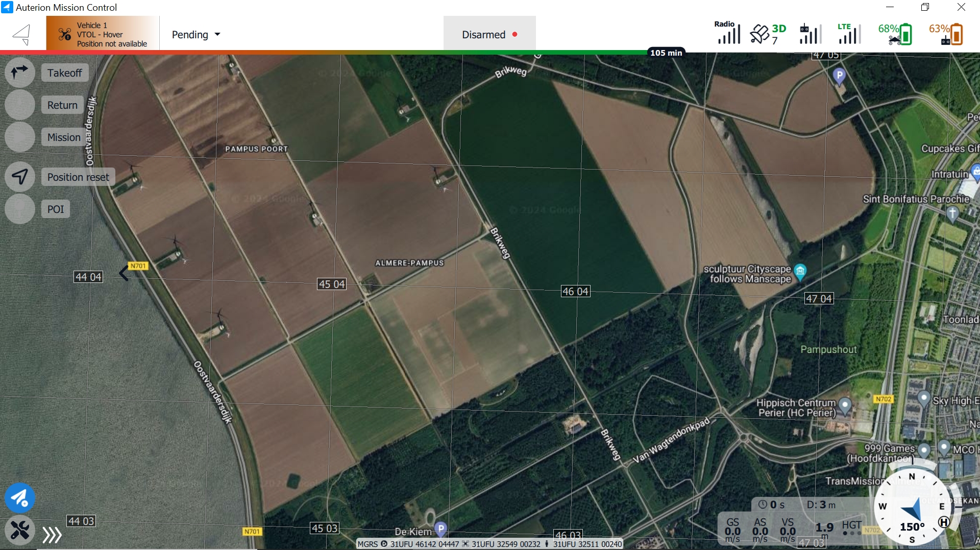The image size is (980, 550).
Task: Open the Pending dropdown
Action: click(196, 34)
